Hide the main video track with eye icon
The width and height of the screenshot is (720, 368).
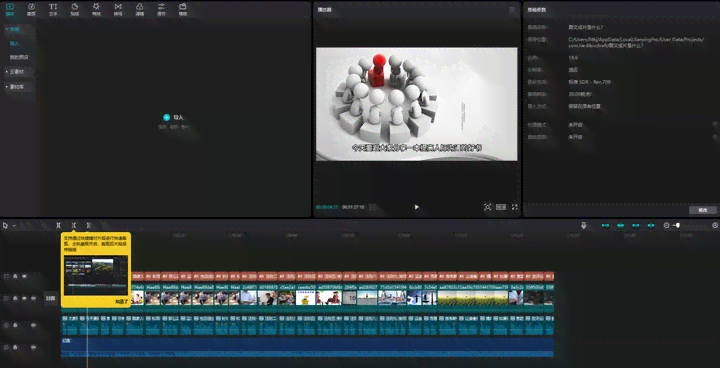[x=24, y=299]
